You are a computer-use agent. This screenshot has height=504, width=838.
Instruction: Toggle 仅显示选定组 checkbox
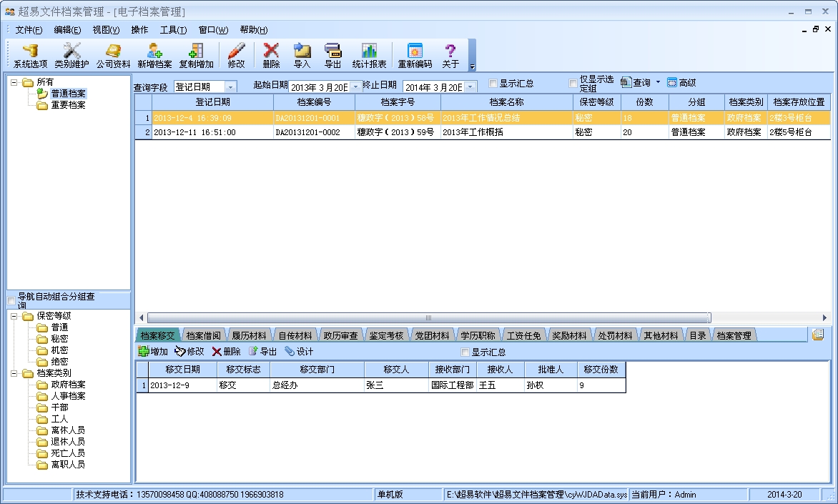pyautogui.click(x=573, y=84)
